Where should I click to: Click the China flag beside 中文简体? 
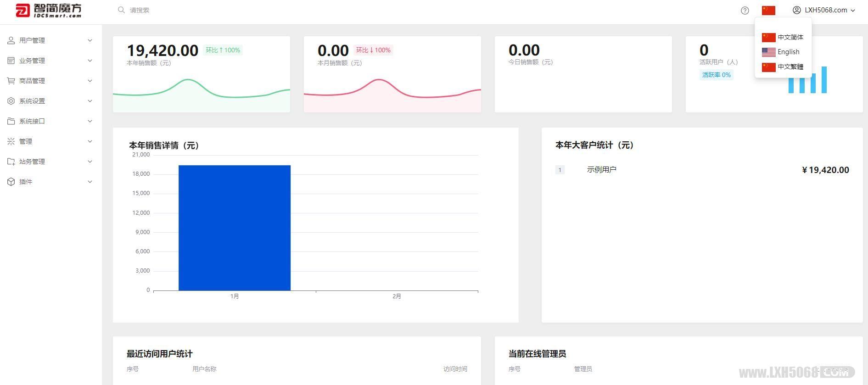tap(768, 37)
